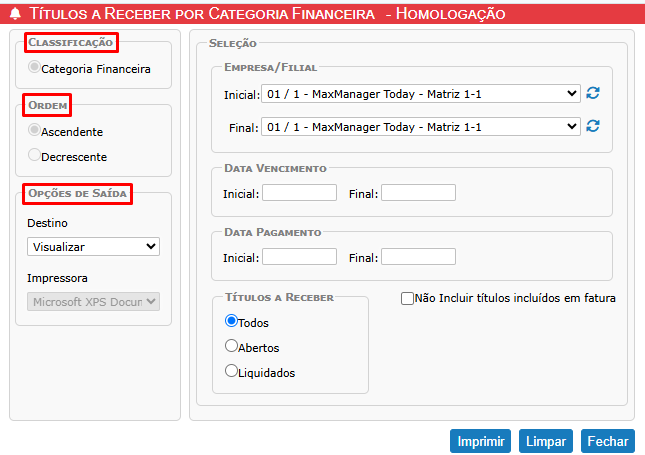Click the Limpar button
Viewport: 645px width, 455px height.
pos(546,441)
